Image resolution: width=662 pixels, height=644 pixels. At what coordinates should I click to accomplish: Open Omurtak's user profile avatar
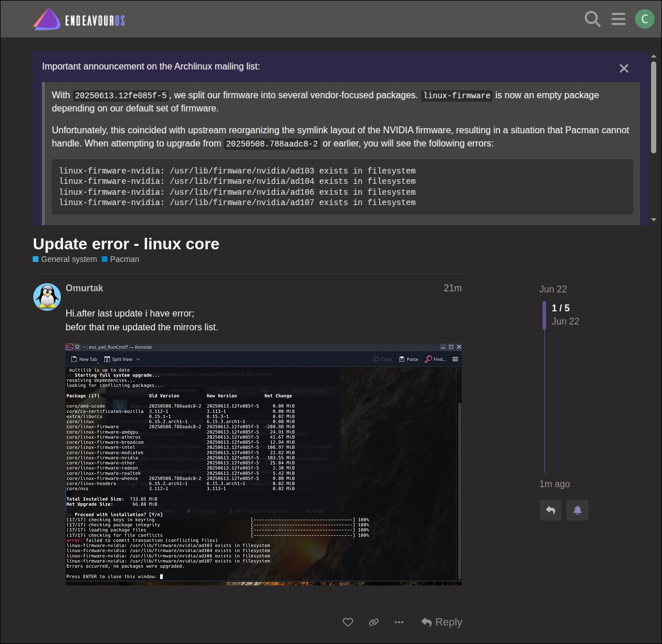pos(47,297)
